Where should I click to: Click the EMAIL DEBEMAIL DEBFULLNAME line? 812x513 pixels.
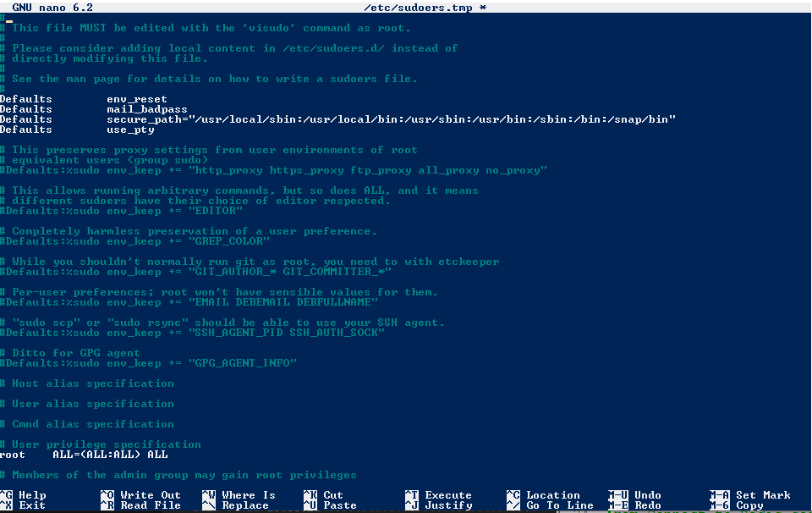(189, 302)
